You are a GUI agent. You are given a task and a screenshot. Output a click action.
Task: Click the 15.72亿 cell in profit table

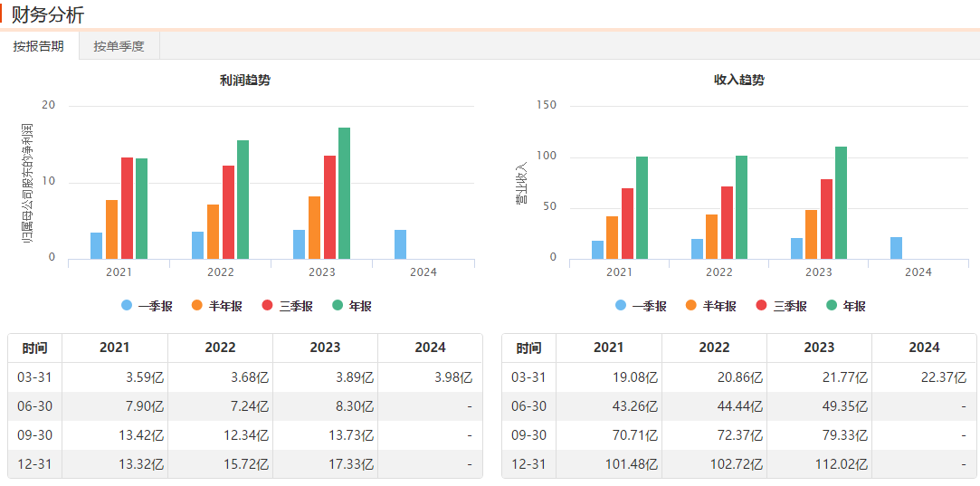coord(220,464)
